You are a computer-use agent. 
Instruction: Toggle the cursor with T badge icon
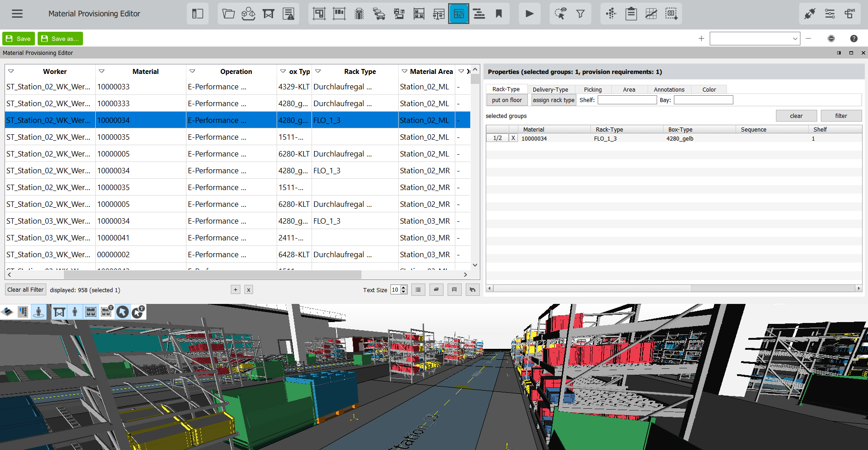tap(138, 312)
